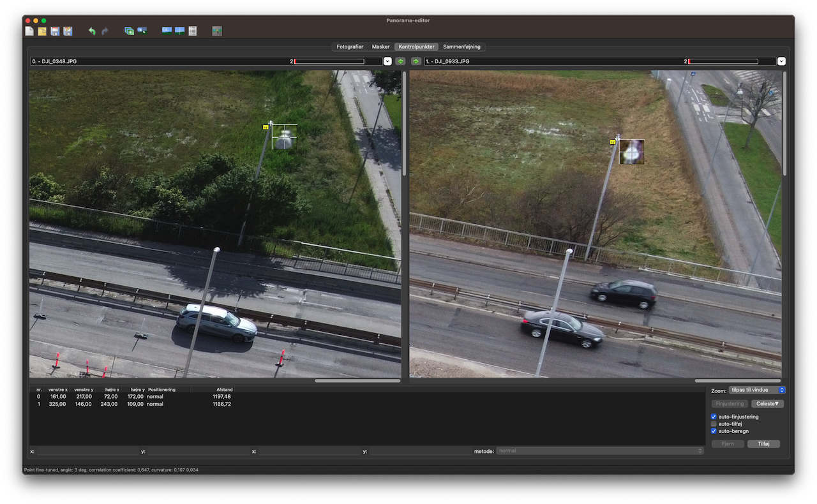
Task: Select control point row 1 in table
Action: point(134,404)
